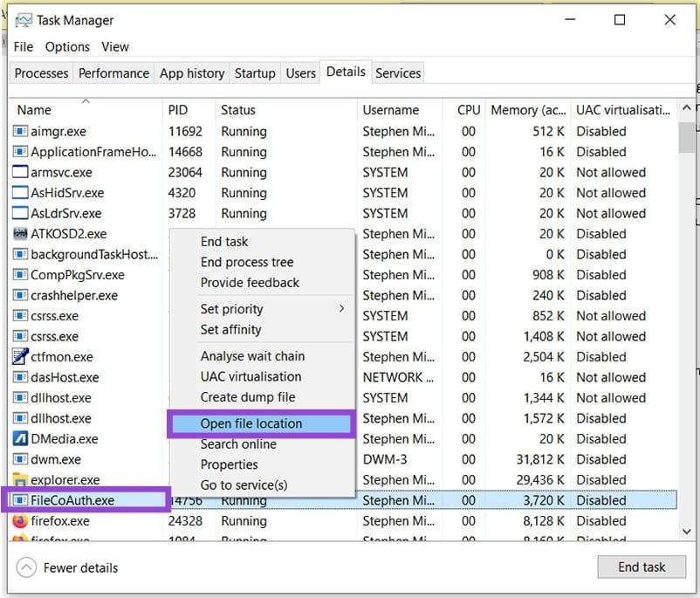This screenshot has width=700, height=598.
Task: Click the firefox.exe process icon
Action: (20, 521)
